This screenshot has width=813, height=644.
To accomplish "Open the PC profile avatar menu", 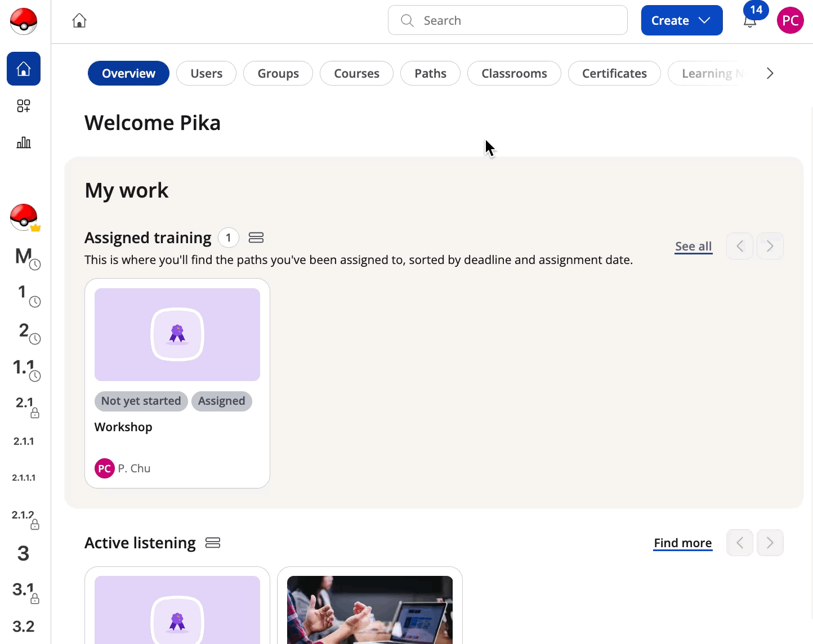I will [x=790, y=20].
